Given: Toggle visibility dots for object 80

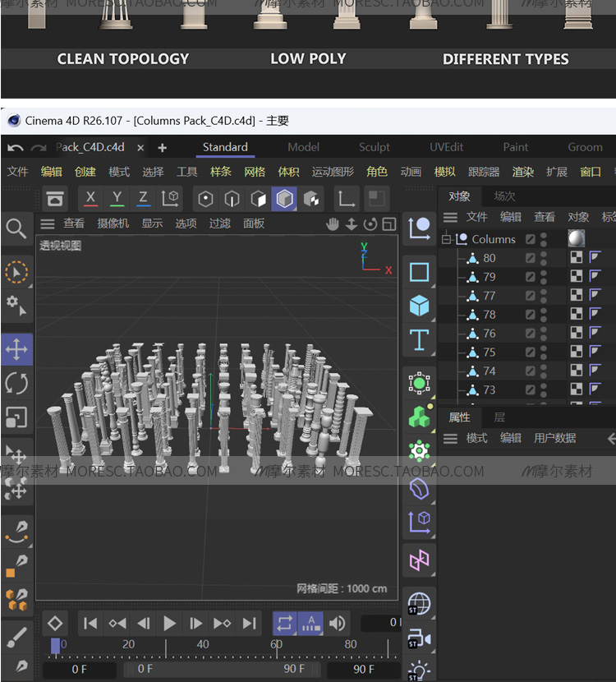Looking at the screenshot, I should (544, 258).
